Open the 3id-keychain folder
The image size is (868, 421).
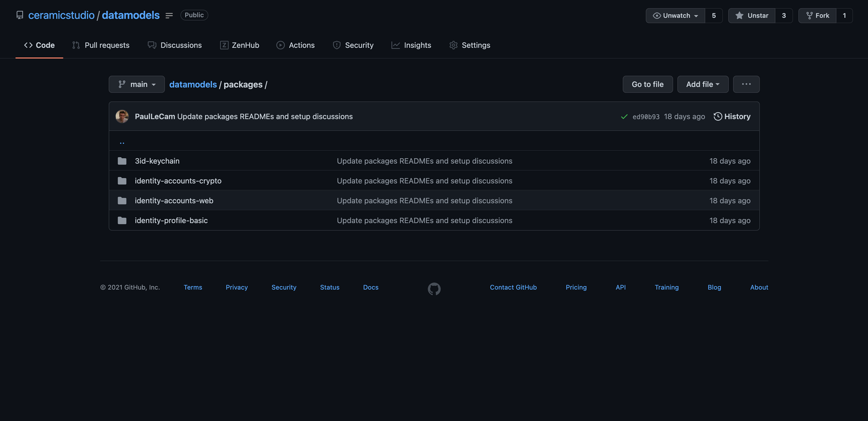click(x=157, y=161)
